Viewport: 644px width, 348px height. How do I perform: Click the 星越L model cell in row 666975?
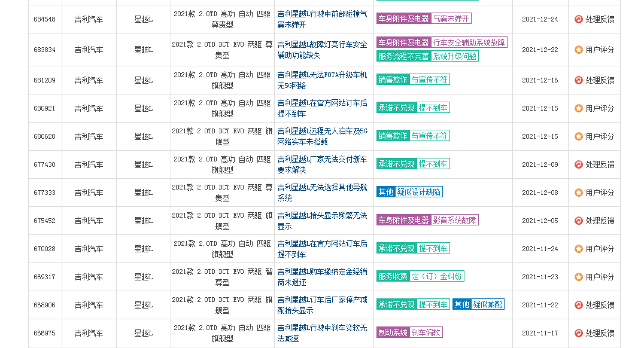tap(143, 333)
